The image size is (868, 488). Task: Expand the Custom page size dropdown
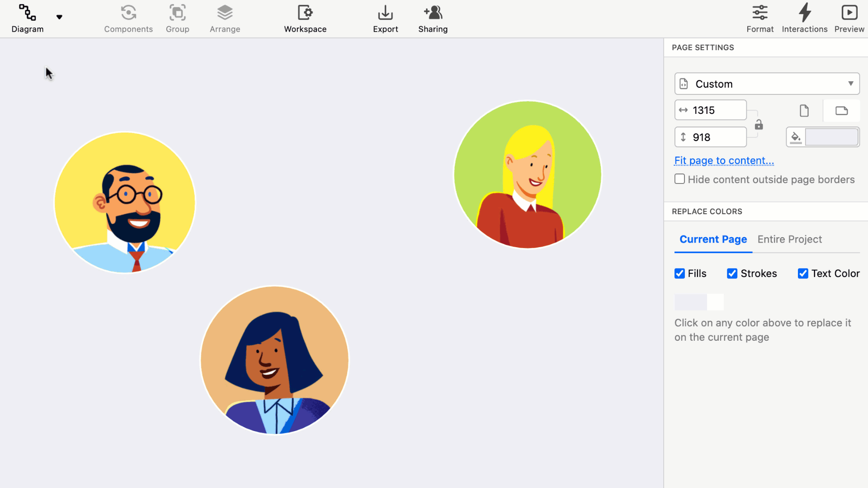coord(767,84)
